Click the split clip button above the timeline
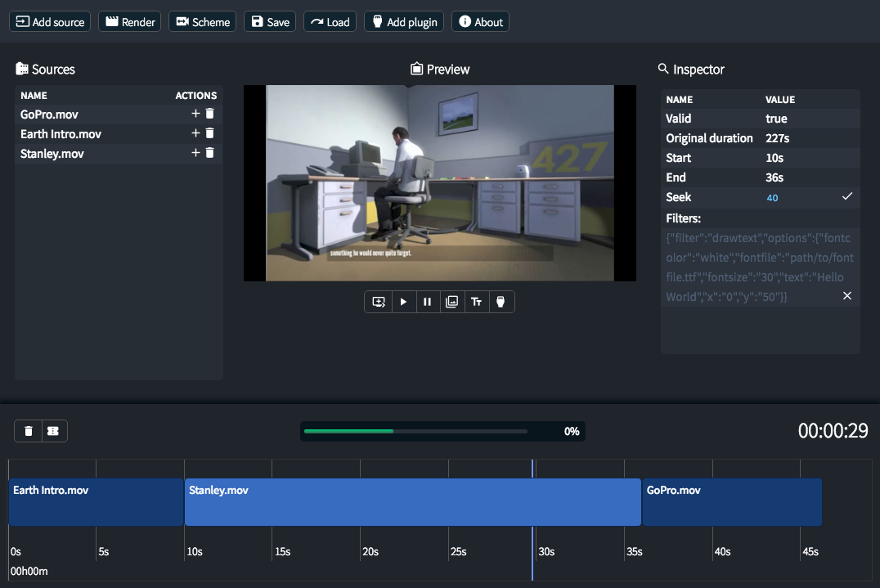 (x=53, y=431)
